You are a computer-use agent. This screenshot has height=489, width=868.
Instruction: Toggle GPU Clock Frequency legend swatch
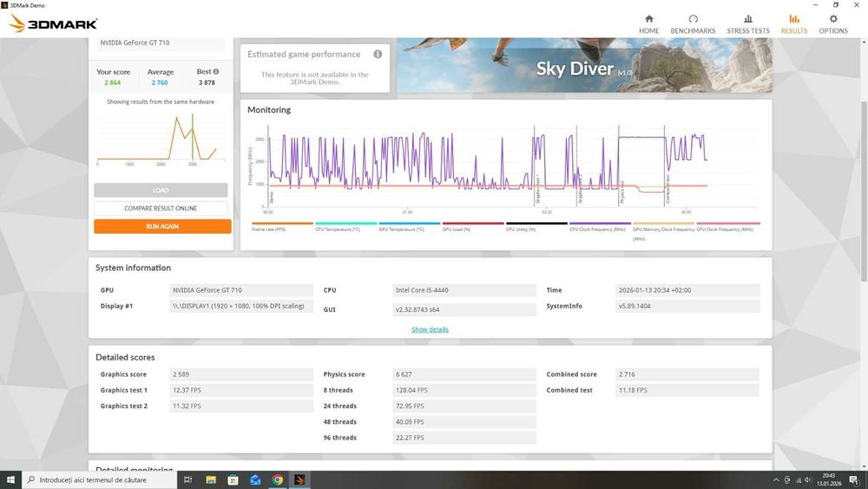click(728, 224)
